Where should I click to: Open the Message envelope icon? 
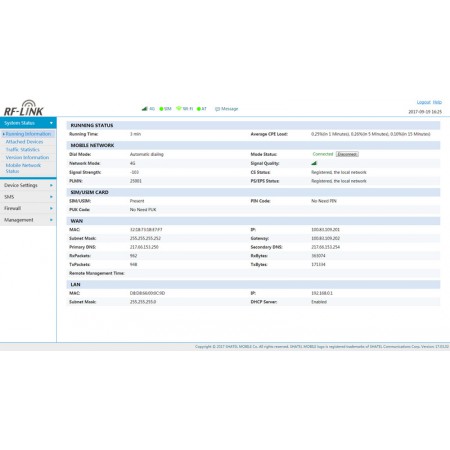coord(217,109)
